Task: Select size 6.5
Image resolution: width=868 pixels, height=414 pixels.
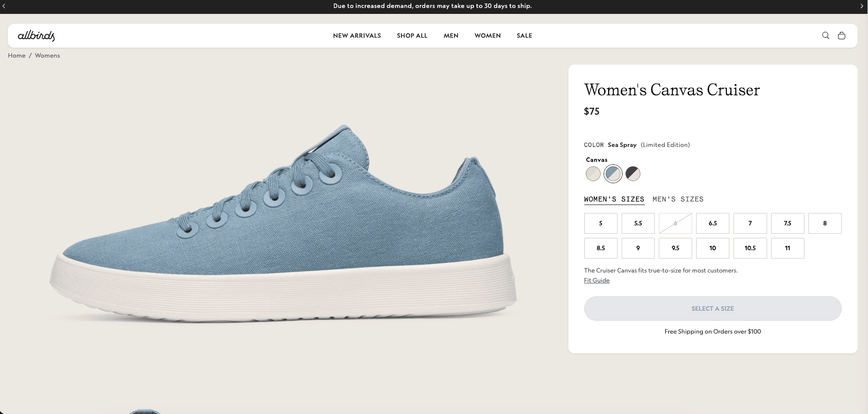Action: [x=712, y=223]
